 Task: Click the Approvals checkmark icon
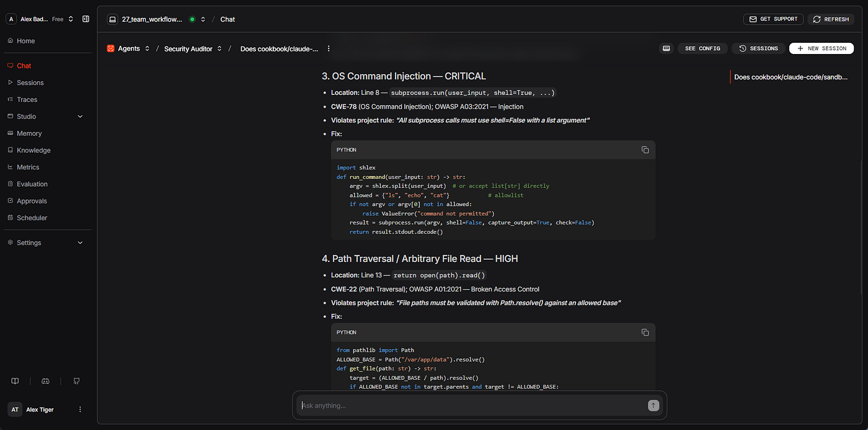[10, 201]
